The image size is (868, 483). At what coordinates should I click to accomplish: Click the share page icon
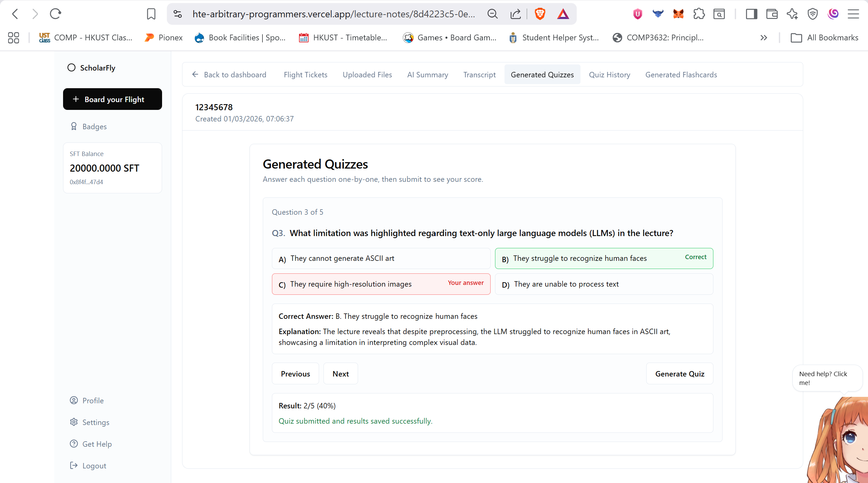tap(515, 14)
